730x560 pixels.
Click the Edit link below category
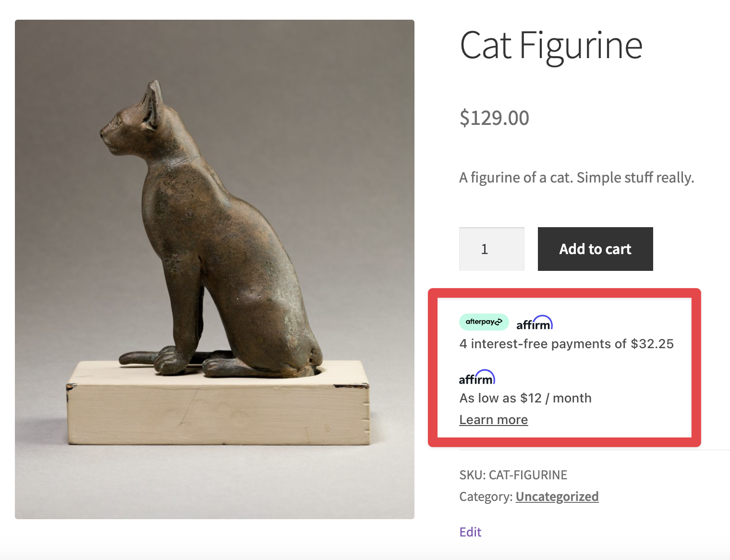(x=470, y=532)
